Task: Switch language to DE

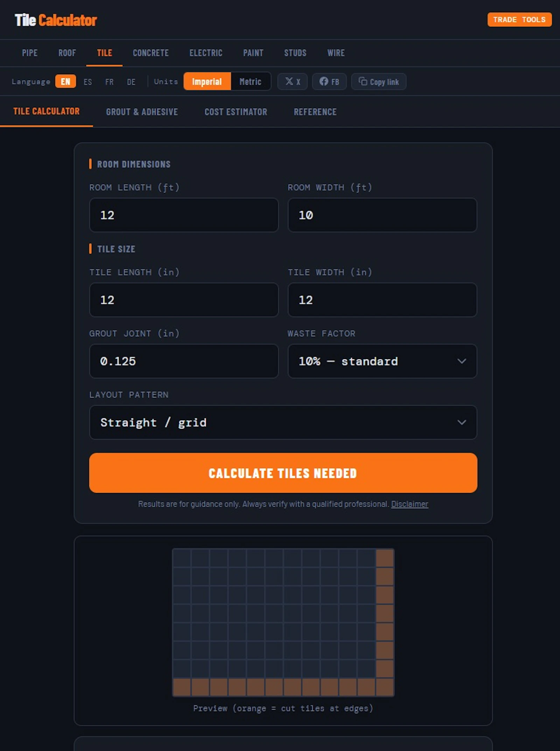Action: tap(131, 82)
